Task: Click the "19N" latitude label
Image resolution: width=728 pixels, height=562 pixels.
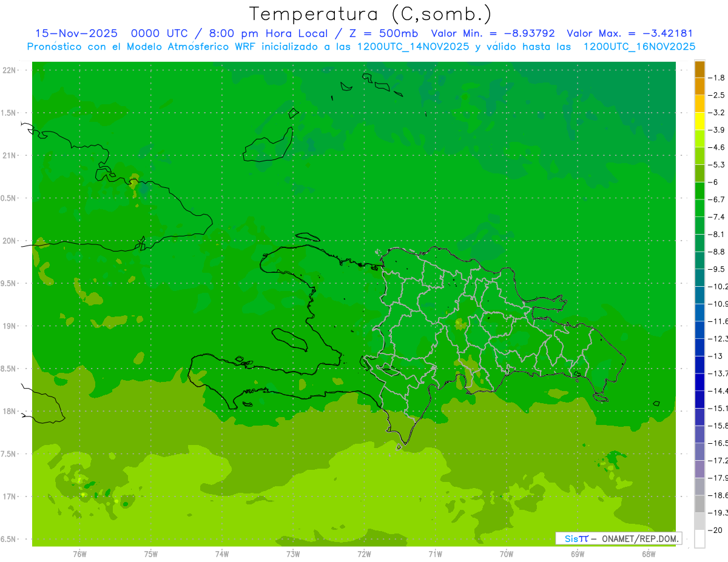Action: pos(9,326)
